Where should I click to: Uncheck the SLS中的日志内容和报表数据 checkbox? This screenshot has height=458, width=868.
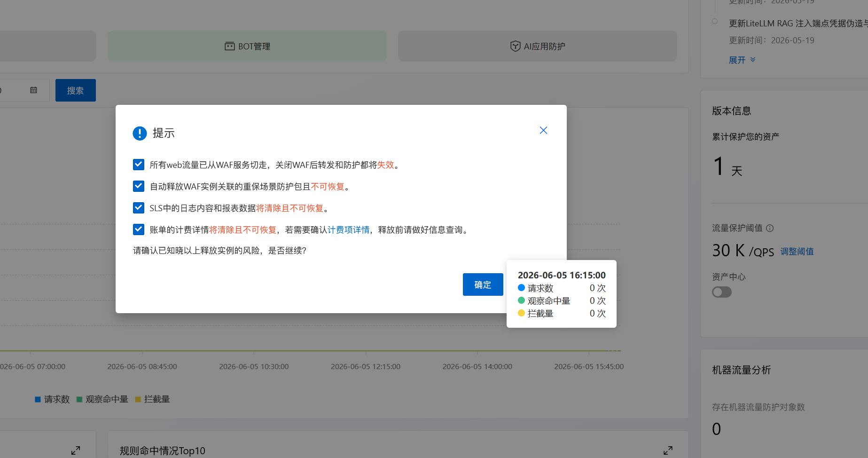139,208
